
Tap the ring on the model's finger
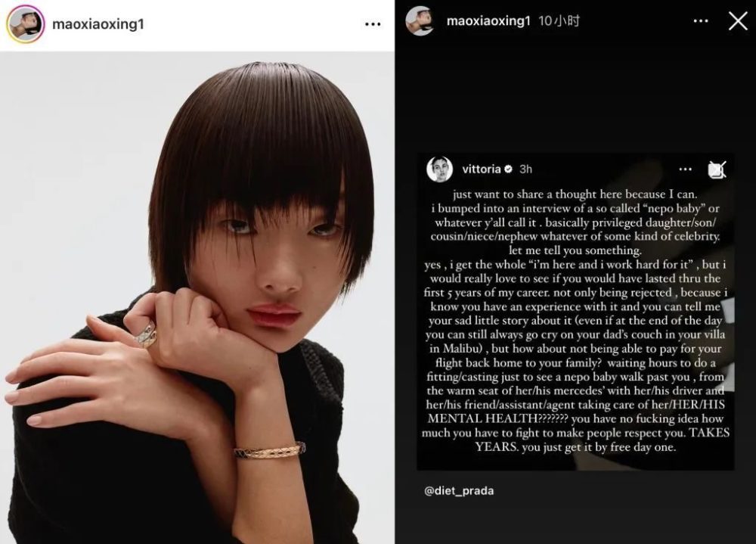pyautogui.click(x=146, y=334)
